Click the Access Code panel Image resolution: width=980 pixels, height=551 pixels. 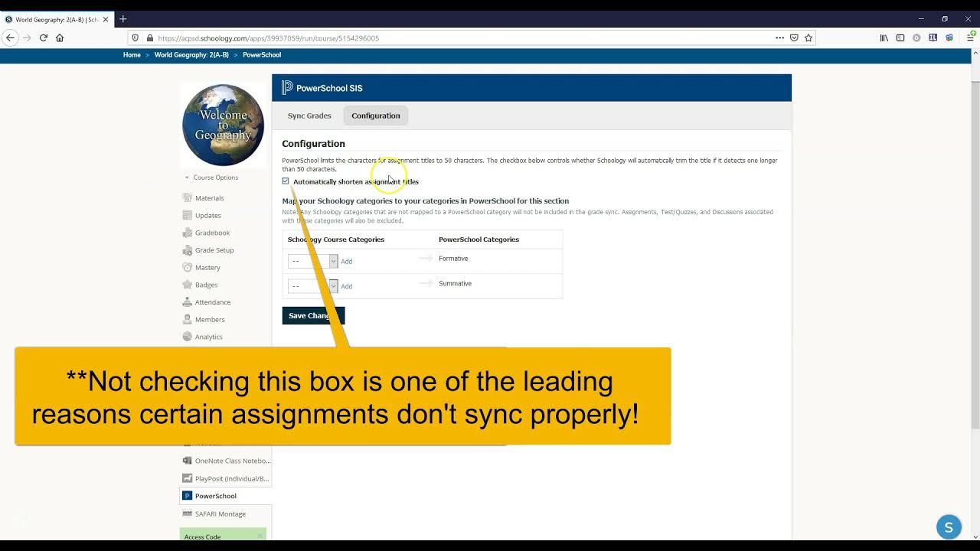(223, 535)
